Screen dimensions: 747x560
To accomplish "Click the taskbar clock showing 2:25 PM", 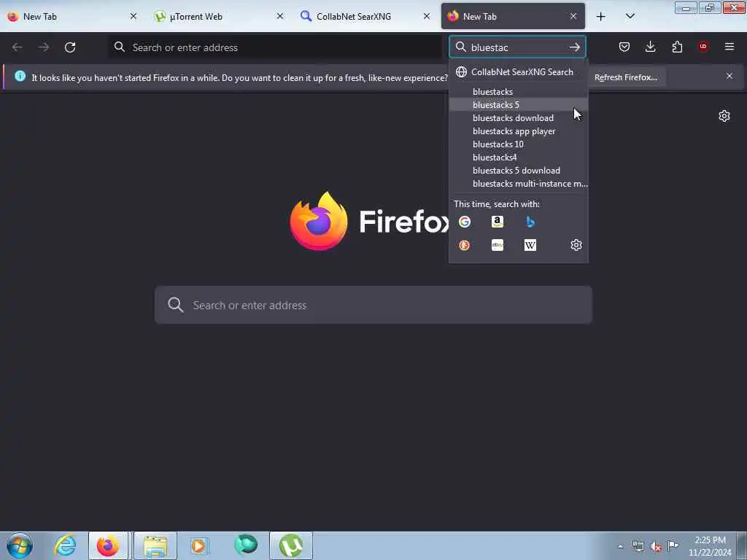I will [x=710, y=546].
